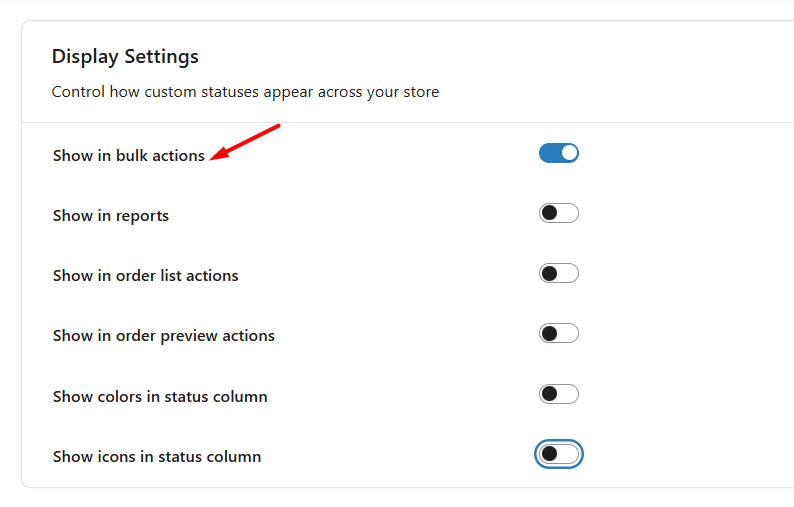Click the "Show in bulk actions" label
This screenshot has width=794, height=507.
click(128, 156)
